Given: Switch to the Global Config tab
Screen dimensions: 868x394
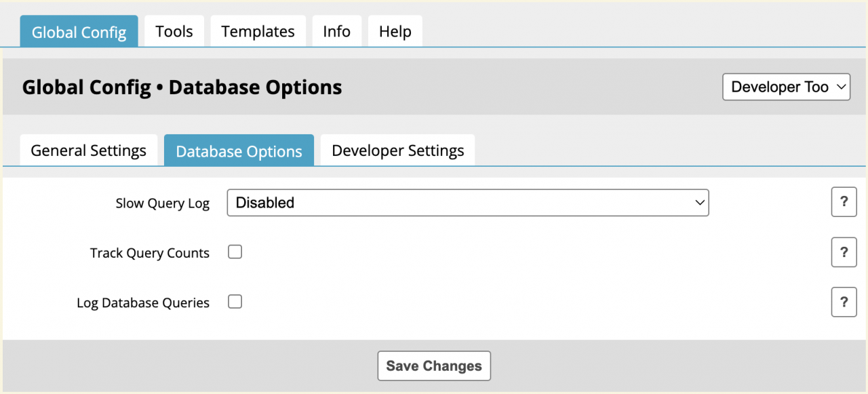Looking at the screenshot, I should (79, 32).
